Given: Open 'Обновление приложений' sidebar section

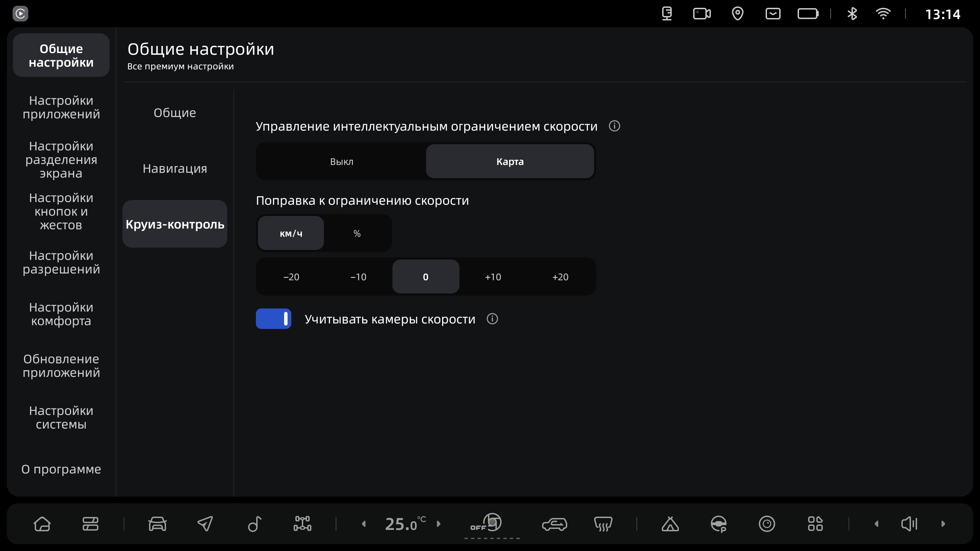Looking at the screenshot, I should 61,366.
